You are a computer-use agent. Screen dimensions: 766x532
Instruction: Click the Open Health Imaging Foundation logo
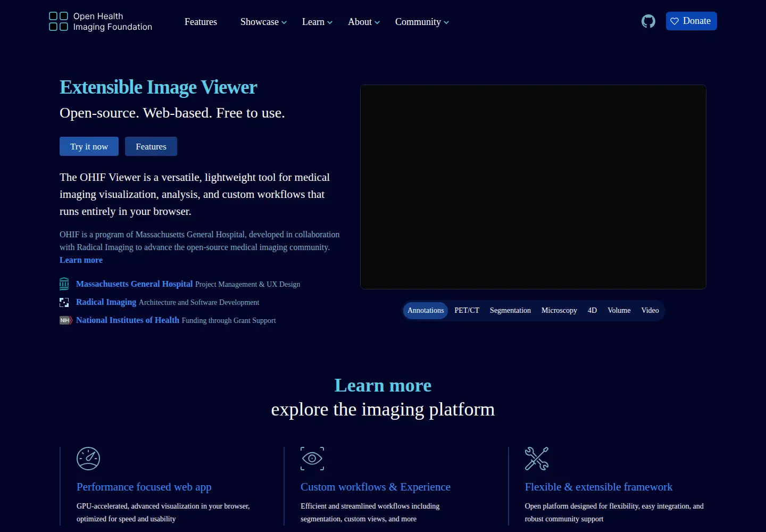(101, 22)
